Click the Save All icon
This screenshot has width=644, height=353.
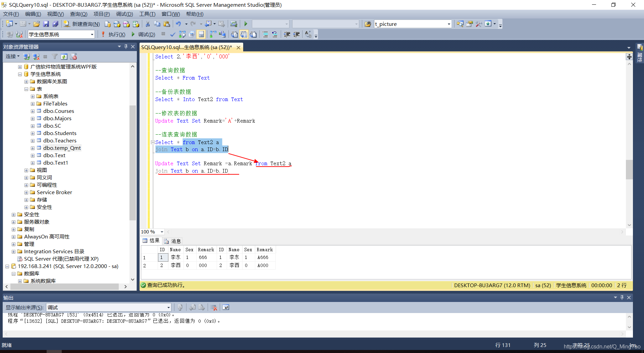click(55, 24)
